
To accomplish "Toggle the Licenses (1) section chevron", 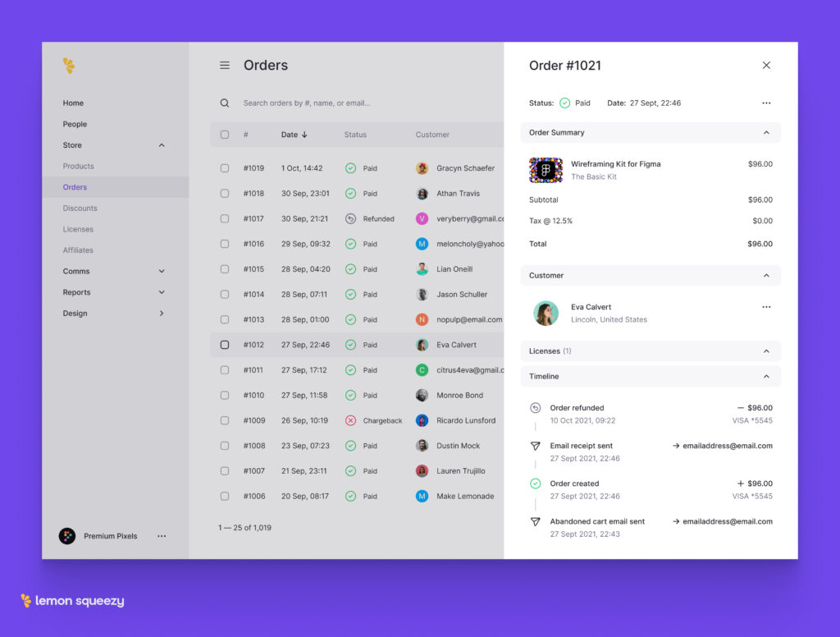I will pyautogui.click(x=766, y=351).
